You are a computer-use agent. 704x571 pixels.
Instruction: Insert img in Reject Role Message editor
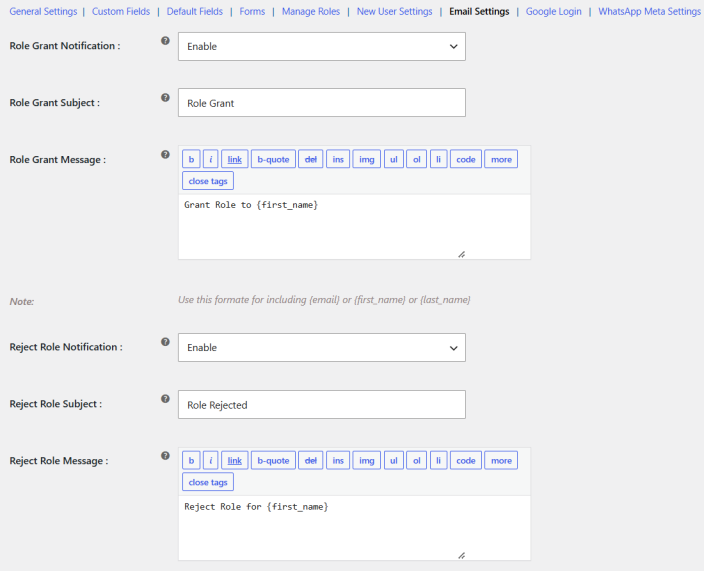(x=366, y=460)
